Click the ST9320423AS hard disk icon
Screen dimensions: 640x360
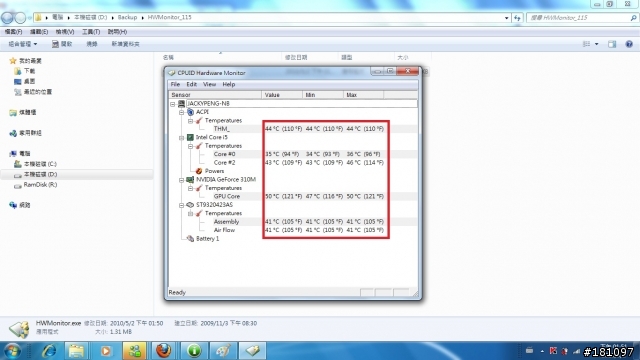(x=190, y=205)
